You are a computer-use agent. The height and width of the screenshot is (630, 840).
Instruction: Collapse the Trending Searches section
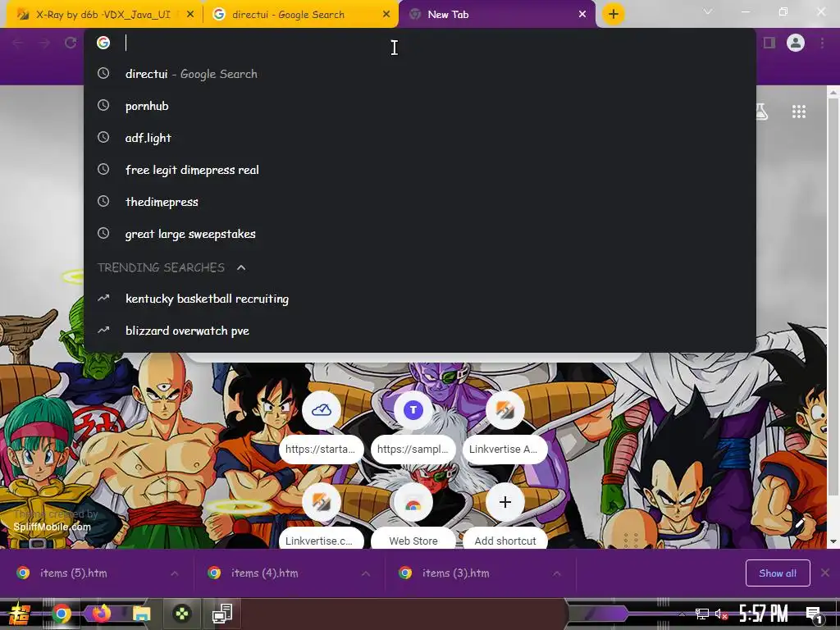point(241,267)
